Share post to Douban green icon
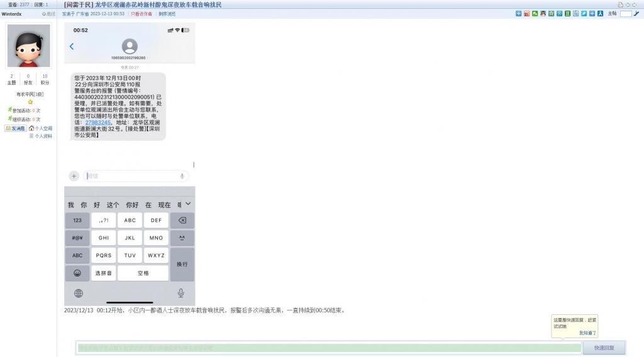The height and width of the screenshot is (357, 644). [567, 13]
